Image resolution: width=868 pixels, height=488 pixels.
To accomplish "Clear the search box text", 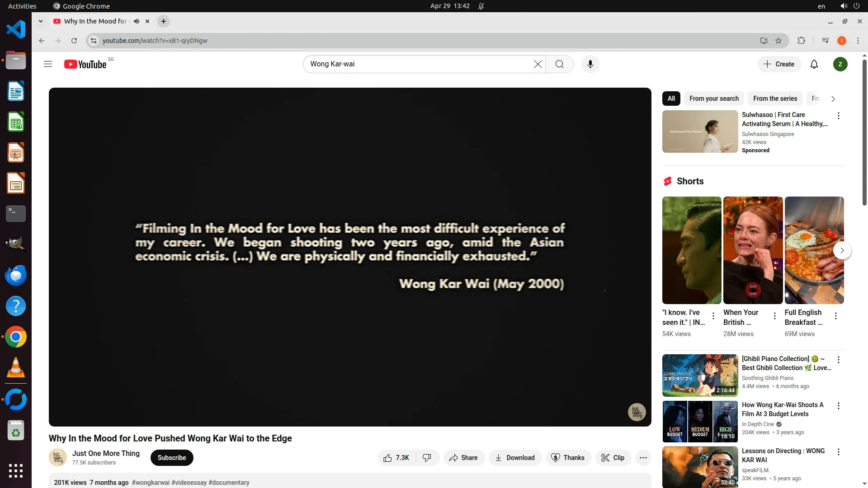I will coord(538,64).
